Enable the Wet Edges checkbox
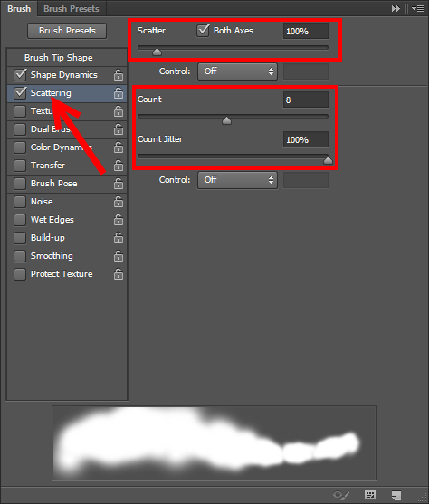This screenshot has width=429, height=504. click(20, 220)
